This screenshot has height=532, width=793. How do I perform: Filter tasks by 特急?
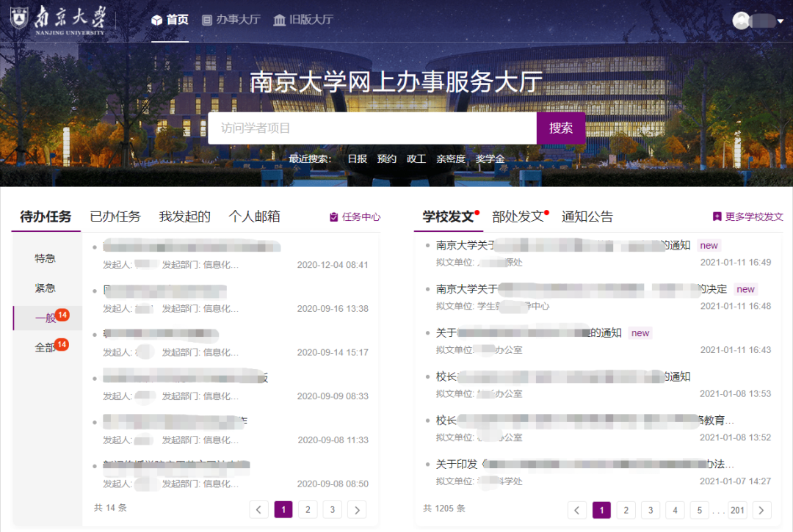[x=45, y=258]
